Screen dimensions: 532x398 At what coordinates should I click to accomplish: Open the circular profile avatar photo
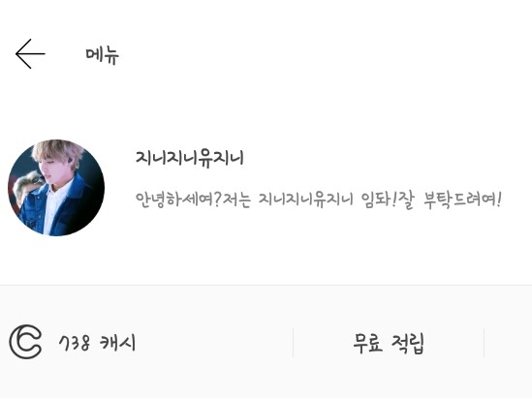click(56, 188)
